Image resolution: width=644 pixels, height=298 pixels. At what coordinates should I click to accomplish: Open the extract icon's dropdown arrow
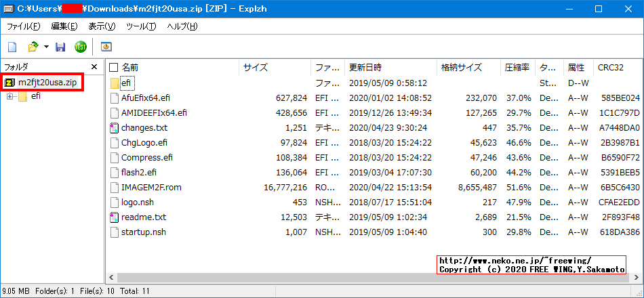(46, 47)
